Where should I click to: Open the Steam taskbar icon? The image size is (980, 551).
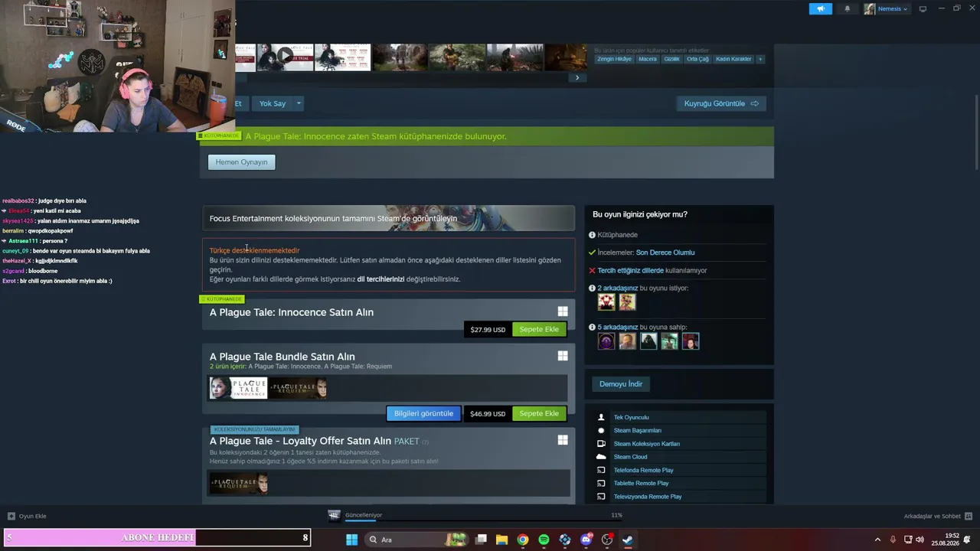(628, 540)
